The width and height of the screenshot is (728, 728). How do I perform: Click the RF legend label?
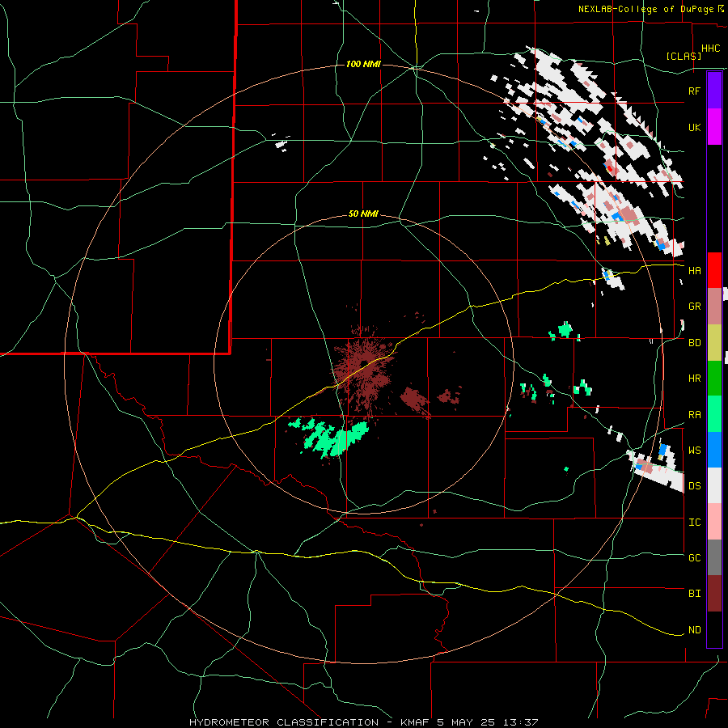point(694,91)
